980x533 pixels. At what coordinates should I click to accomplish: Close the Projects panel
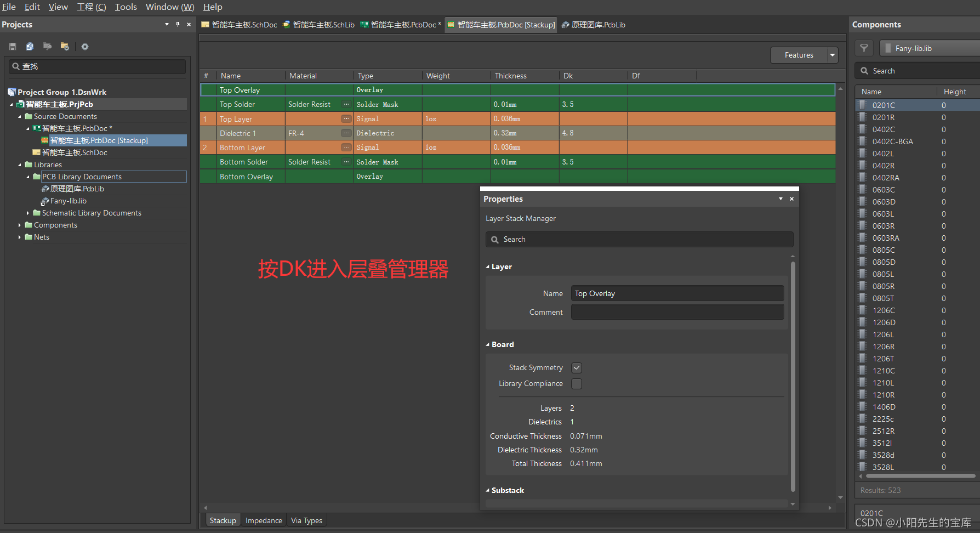(x=189, y=24)
